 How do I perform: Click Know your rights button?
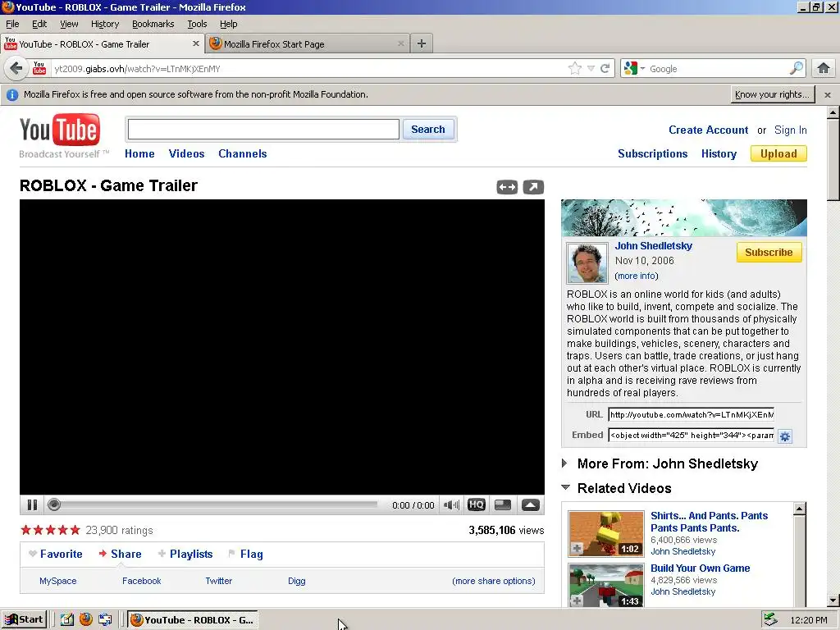point(773,94)
